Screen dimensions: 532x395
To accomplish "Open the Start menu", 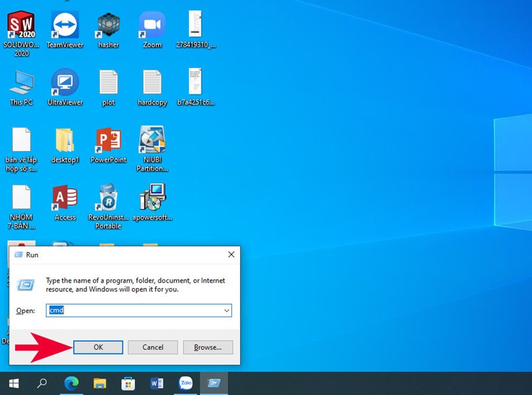I will (14, 384).
